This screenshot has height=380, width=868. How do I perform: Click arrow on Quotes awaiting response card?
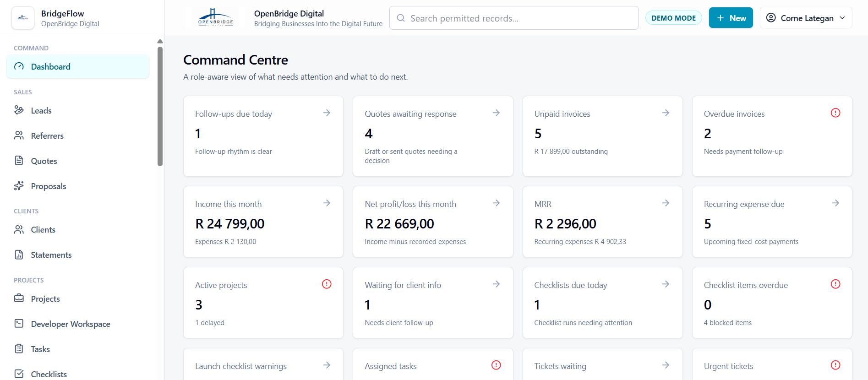tap(496, 113)
